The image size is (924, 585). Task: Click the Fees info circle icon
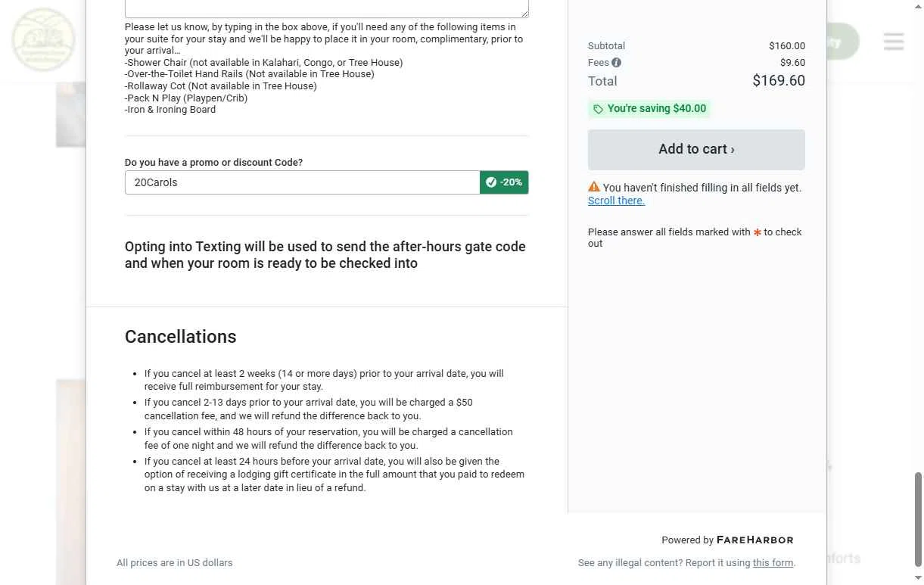(x=616, y=63)
